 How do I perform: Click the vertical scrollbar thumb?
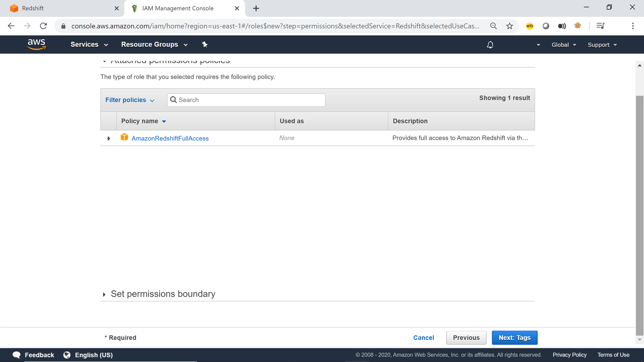(639, 216)
